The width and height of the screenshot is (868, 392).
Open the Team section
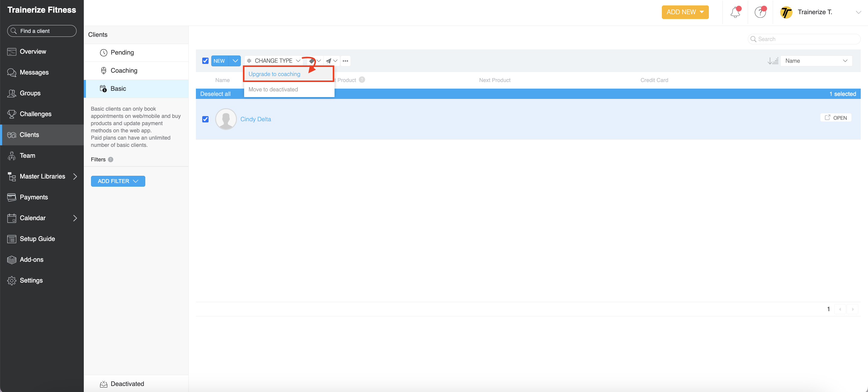[x=42, y=155]
